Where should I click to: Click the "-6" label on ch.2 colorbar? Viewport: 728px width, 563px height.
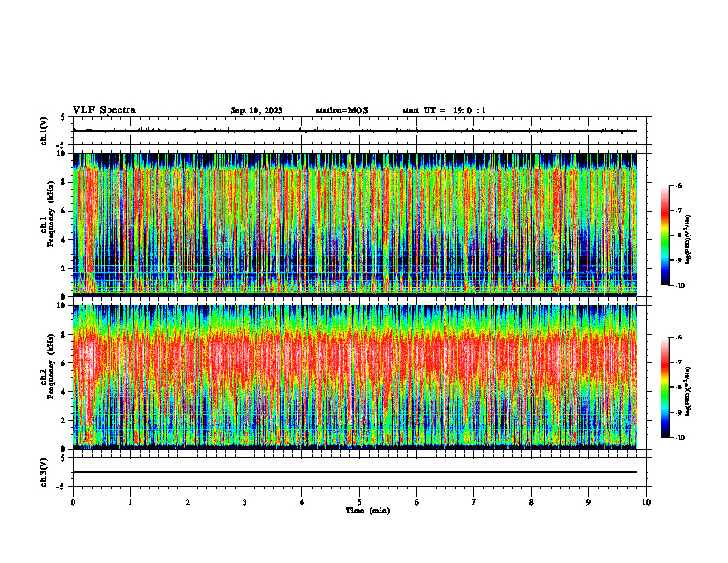679,338
